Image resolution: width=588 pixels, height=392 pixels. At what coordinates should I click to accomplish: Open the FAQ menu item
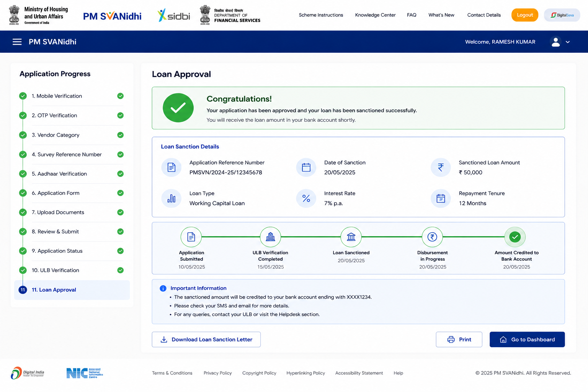[x=412, y=15]
